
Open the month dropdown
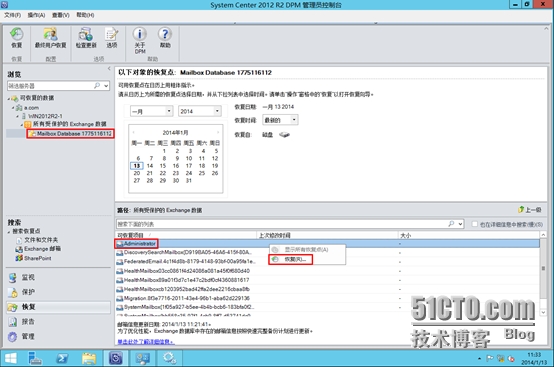click(x=169, y=111)
